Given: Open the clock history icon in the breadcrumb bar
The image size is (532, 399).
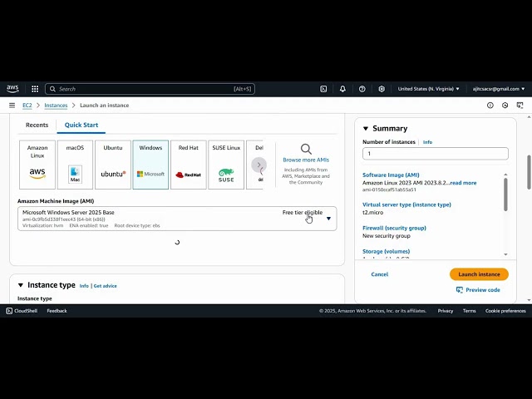Looking at the screenshot, I should pyautogui.click(x=505, y=106).
